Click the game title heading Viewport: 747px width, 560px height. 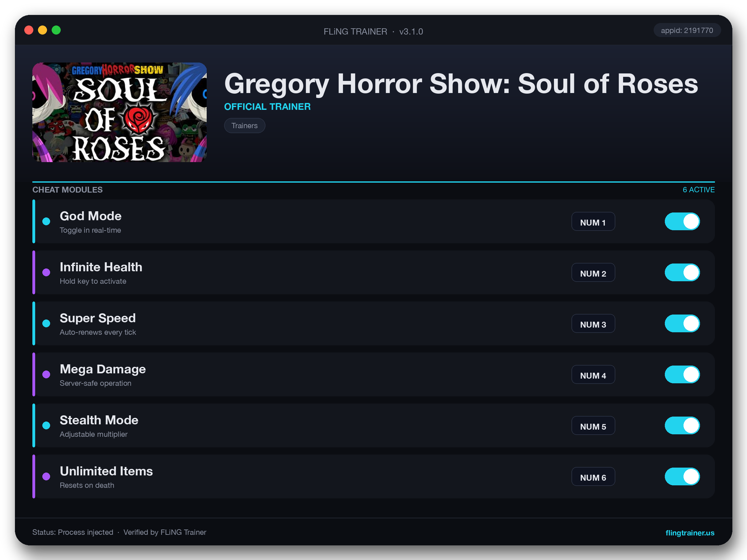[x=461, y=84]
